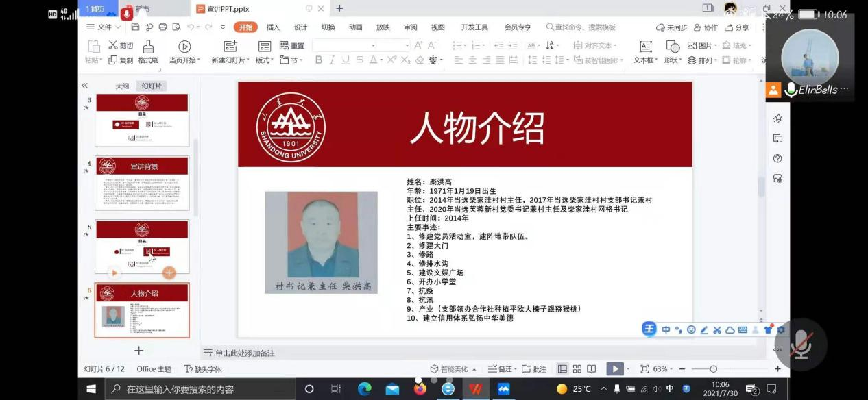Open the Layout (版式) dropdown

[x=264, y=60]
